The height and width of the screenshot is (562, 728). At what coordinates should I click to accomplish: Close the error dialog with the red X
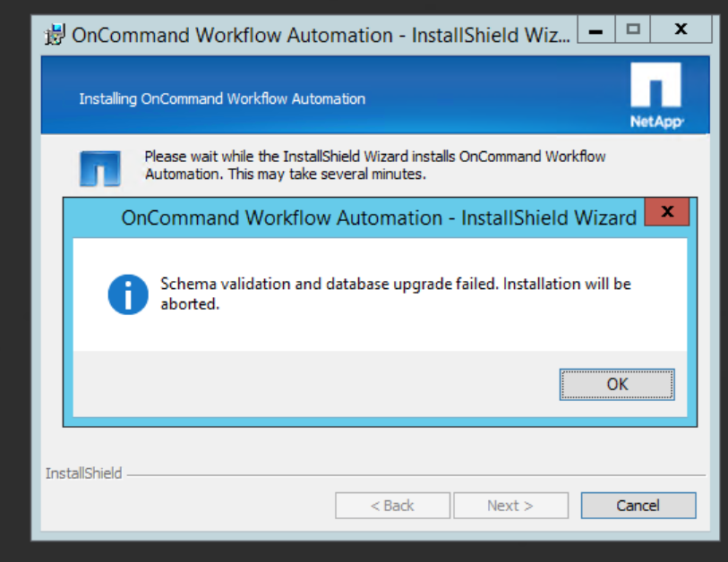666,213
